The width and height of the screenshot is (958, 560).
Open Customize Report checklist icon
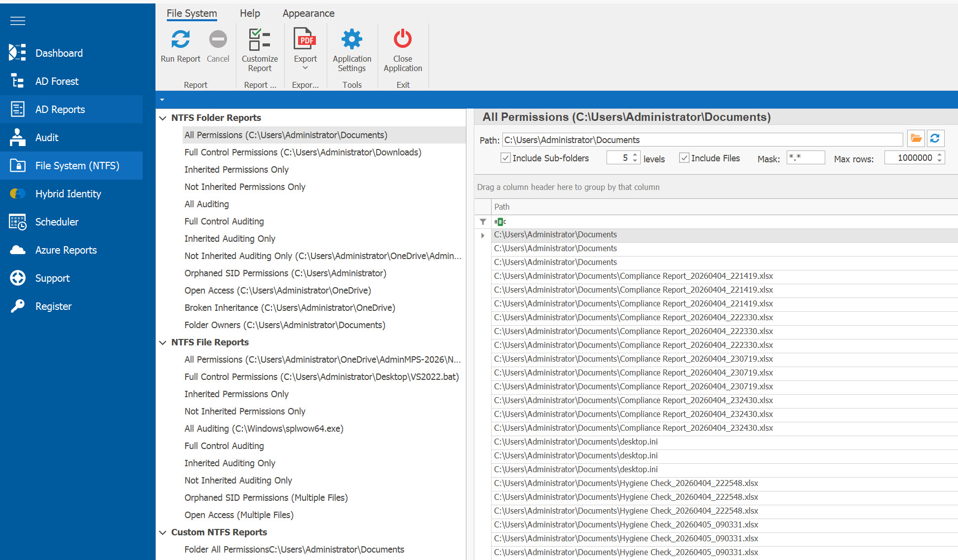[260, 39]
